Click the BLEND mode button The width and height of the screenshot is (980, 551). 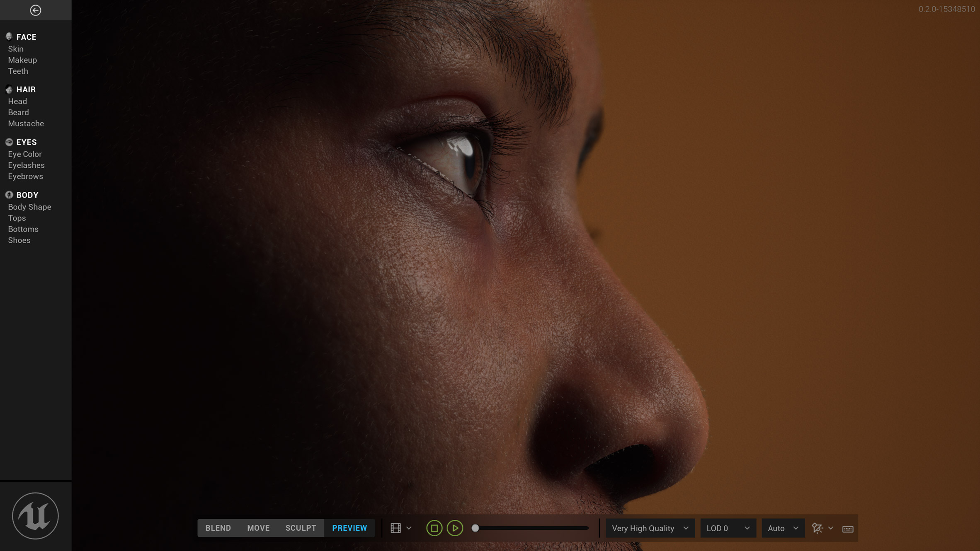pos(218,527)
